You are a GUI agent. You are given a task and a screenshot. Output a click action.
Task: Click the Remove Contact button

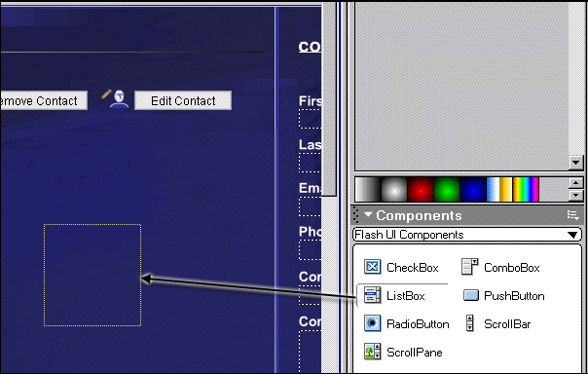pyautogui.click(x=44, y=100)
